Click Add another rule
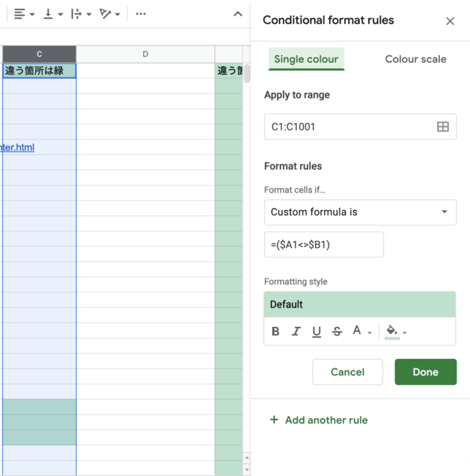This screenshot has height=476, width=470. pos(319,420)
